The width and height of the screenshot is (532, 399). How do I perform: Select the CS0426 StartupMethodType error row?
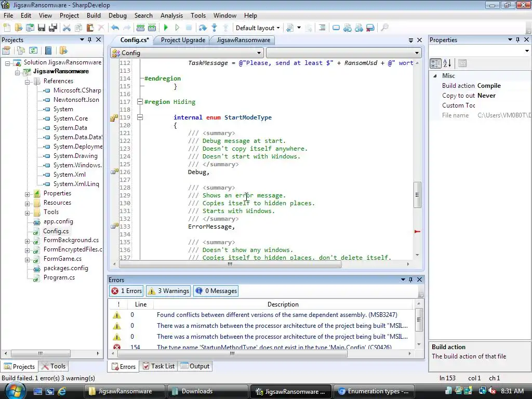click(261, 347)
